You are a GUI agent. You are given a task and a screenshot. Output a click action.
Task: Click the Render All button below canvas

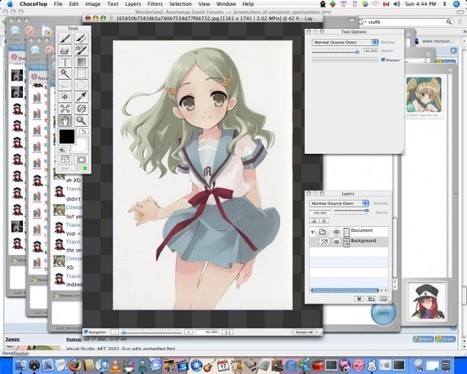pyautogui.click(x=304, y=332)
